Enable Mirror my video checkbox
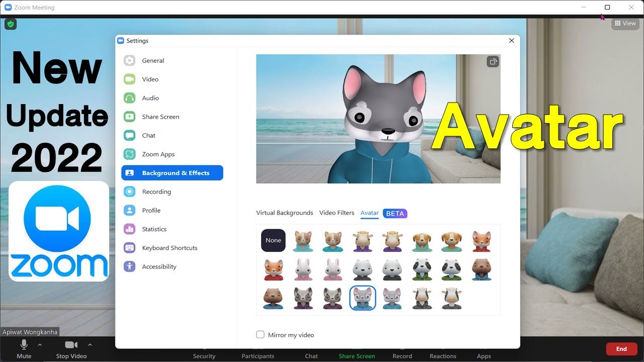Screen dimensions: 644x362 pyautogui.click(x=260, y=335)
